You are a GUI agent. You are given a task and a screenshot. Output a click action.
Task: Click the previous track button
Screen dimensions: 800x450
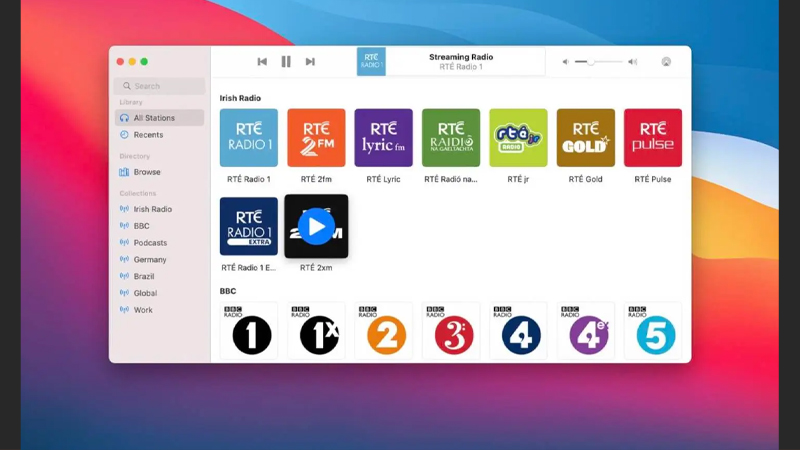pos(262,62)
